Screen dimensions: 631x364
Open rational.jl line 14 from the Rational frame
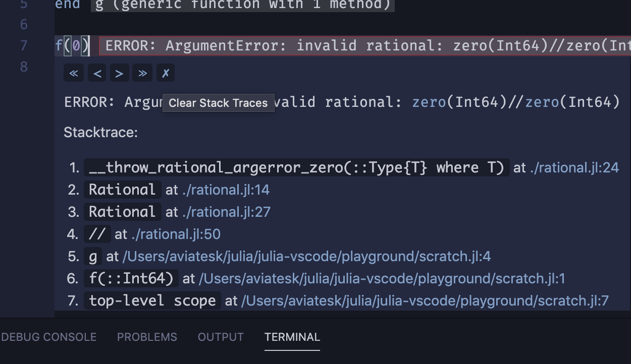[x=226, y=190]
